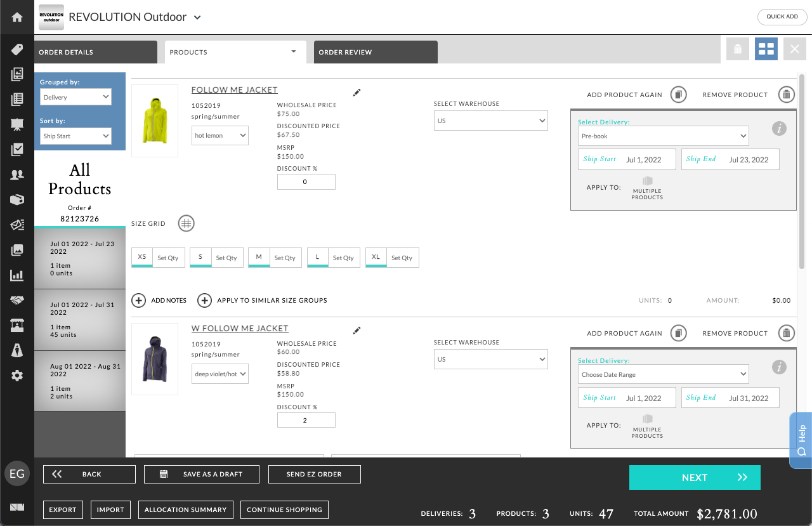
Task: Open the size grid icon
Action: 186,223
